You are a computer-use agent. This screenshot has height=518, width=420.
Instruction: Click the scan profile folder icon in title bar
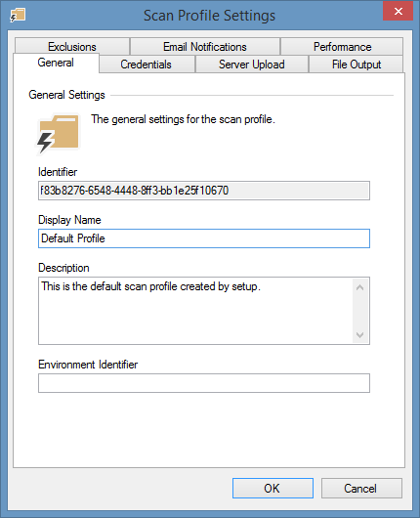(x=18, y=16)
